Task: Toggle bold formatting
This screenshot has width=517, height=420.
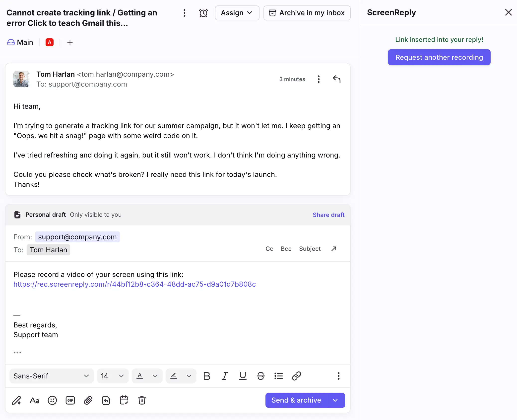Action: (207, 376)
